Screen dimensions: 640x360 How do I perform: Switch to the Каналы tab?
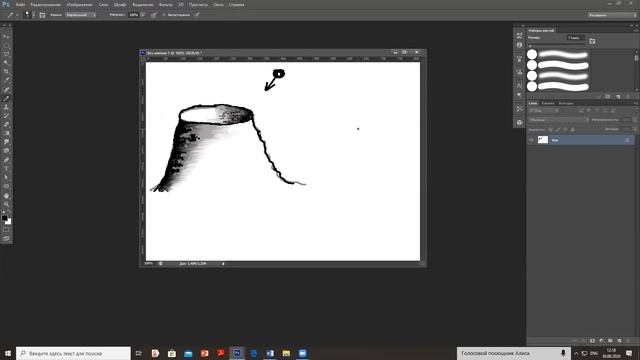tap(548, 103)
